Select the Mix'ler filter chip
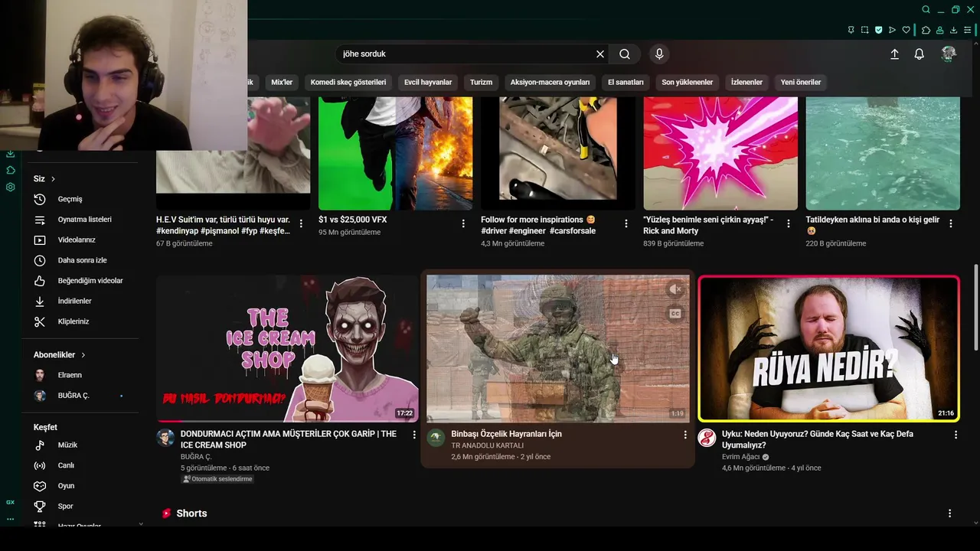The height and width of the screenshot is (551, 980). [x=282, y=82]
